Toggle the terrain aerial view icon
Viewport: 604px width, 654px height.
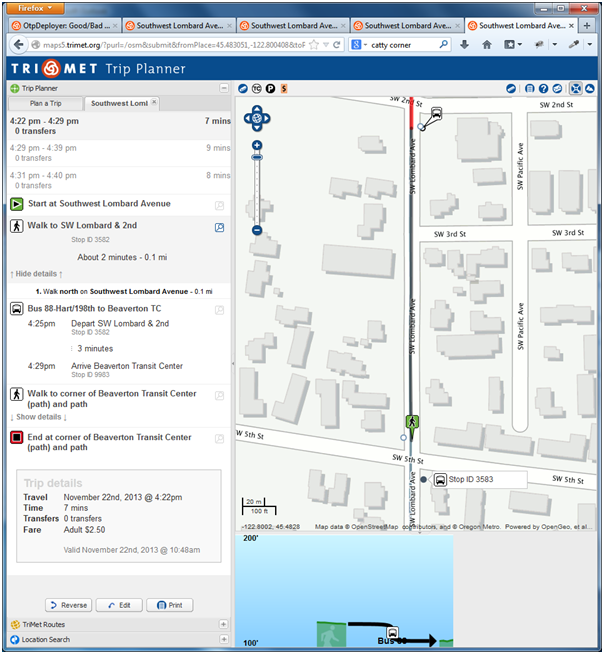point(590,88)
